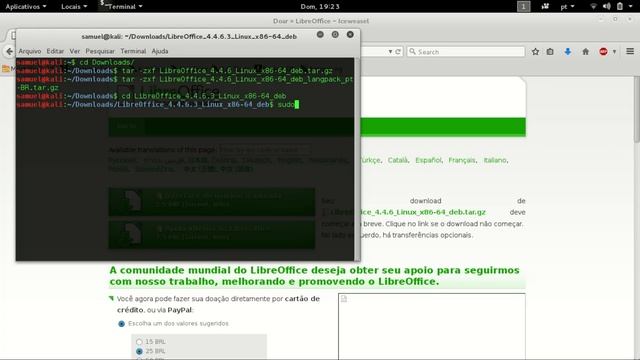
Task: Select the 25 BRL donation radio
Action: 139,351
